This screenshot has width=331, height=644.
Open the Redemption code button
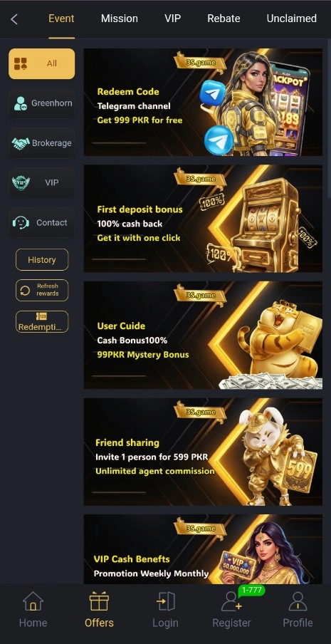(42, 321)
